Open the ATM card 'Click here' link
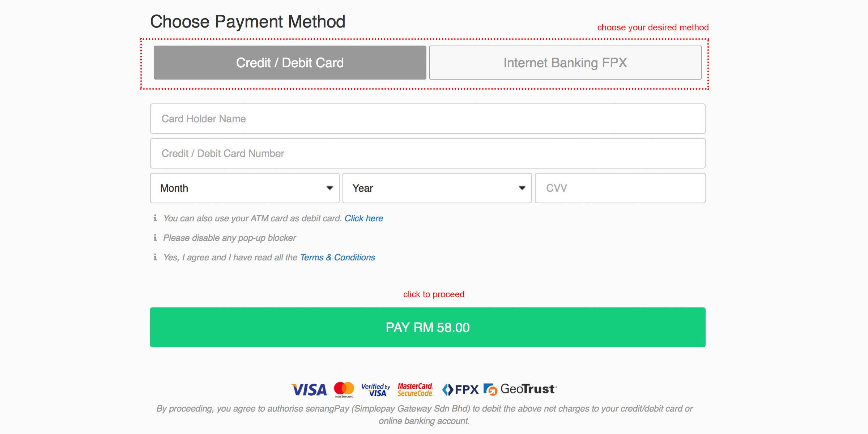The image size is (868, 434). point(363,218)
